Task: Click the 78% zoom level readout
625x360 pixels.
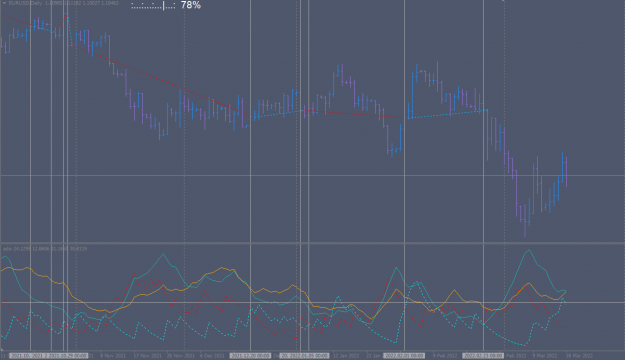Action: point(191,5)
